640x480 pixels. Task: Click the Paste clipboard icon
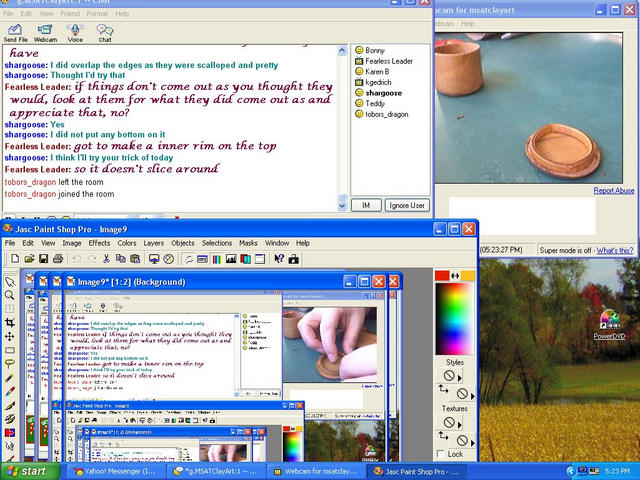[135, 258]
